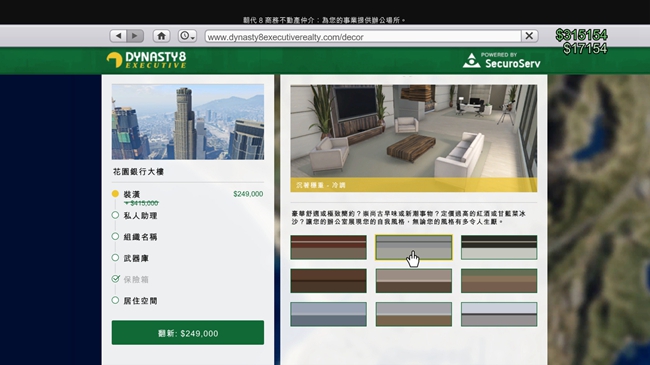Choose the red-brown decor swatch in the top row

[328, 247]
